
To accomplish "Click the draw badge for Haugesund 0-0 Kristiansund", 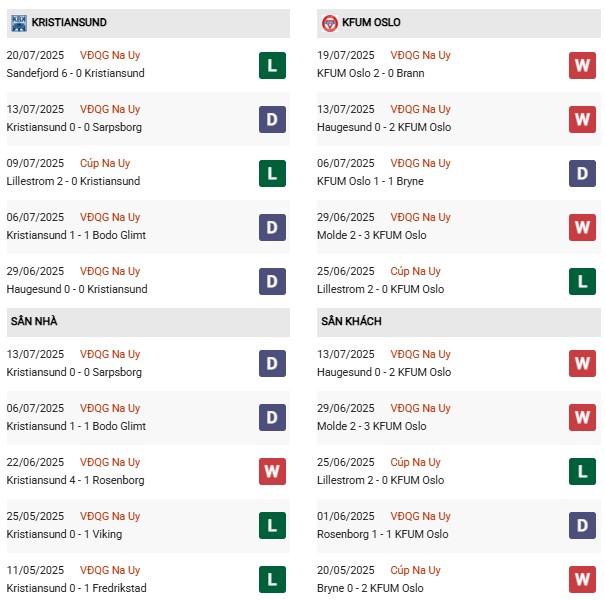I will (272, 282).
